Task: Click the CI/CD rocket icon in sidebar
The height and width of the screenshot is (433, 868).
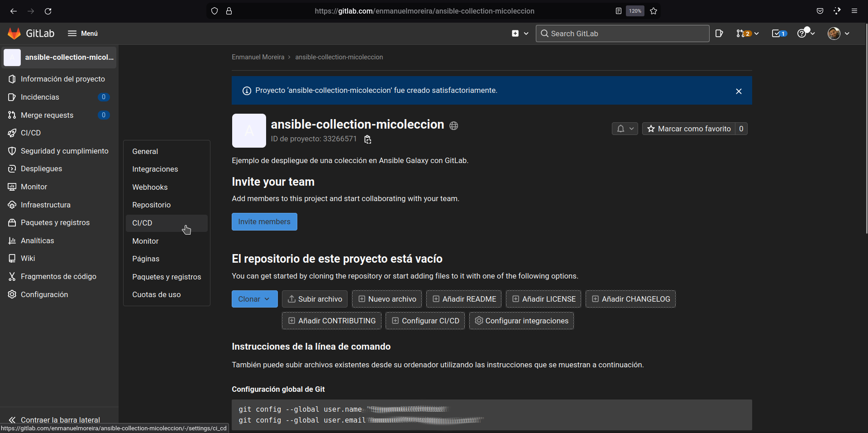Action: point(12,133)
